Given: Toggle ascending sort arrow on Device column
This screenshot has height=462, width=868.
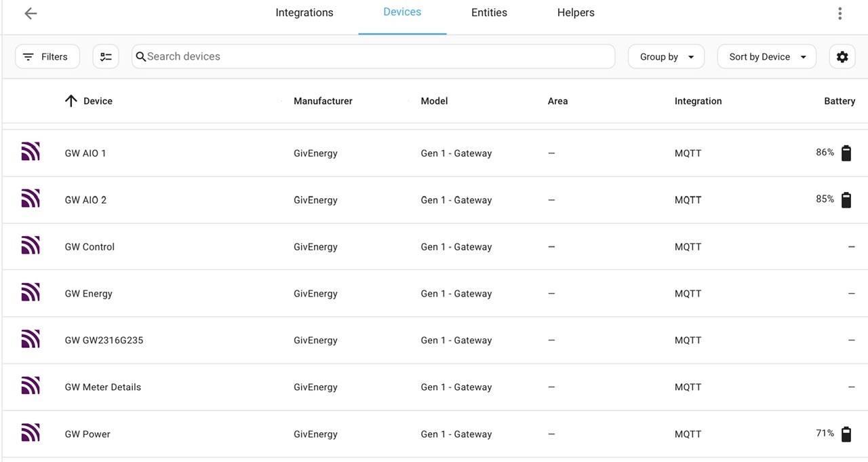Looking at the screenshot, I should [x=71, y=101].
